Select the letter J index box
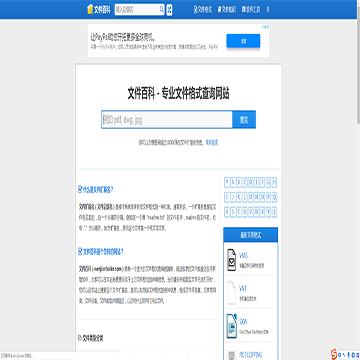The width and height of the screenshot is (360, 360). 233,197
